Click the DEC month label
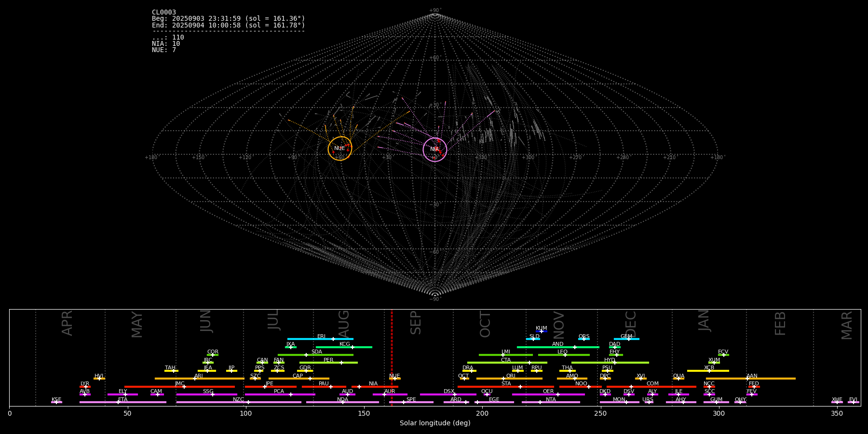This screenshot has width=868, height=434. [631, 324]
